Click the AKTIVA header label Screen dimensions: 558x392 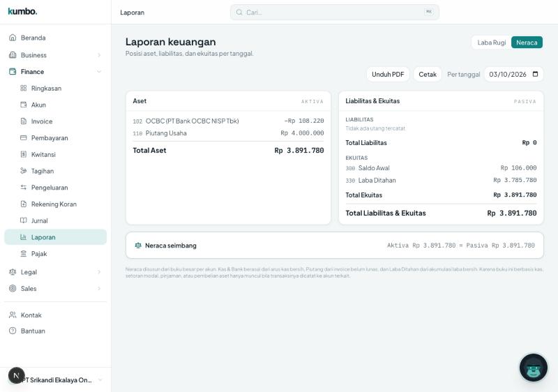coord(312,101)
